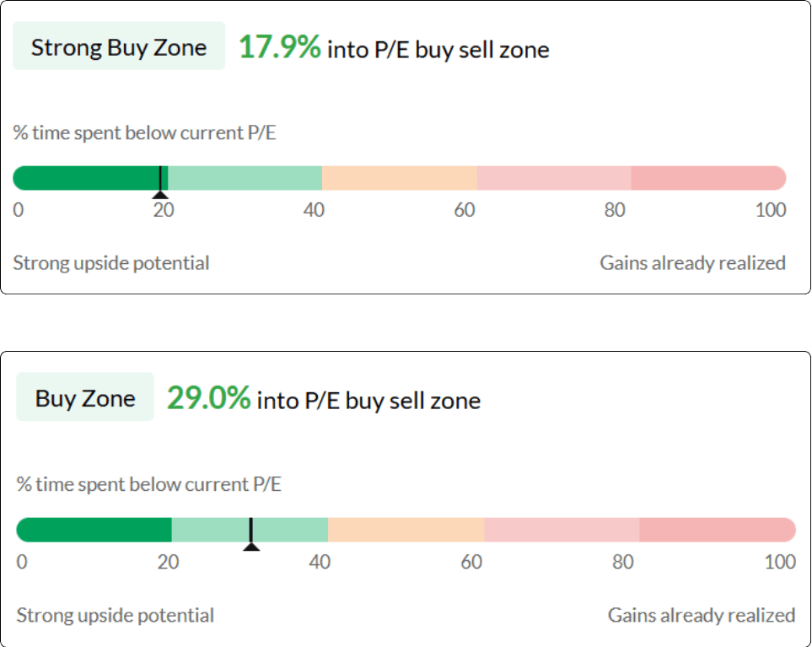Click the light pink segment of the 17.9% gauge

(x=553, y=178)
